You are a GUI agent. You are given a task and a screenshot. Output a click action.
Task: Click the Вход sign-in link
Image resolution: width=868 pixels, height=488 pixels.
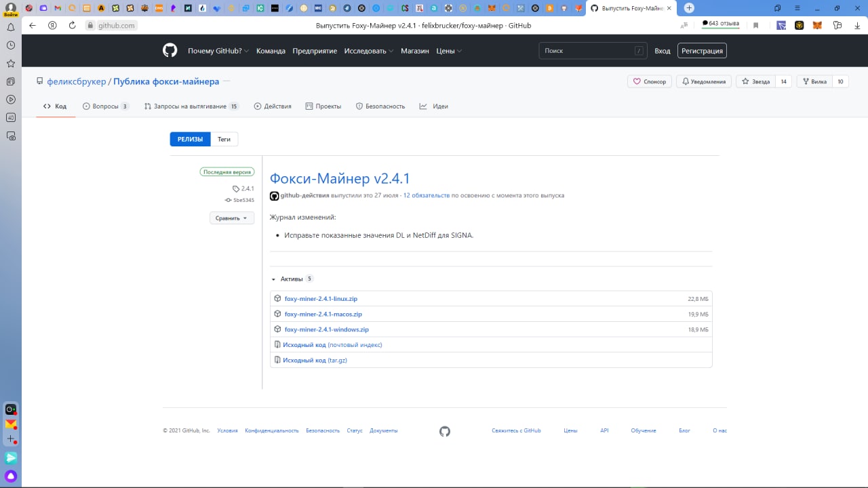pos(663,51)
